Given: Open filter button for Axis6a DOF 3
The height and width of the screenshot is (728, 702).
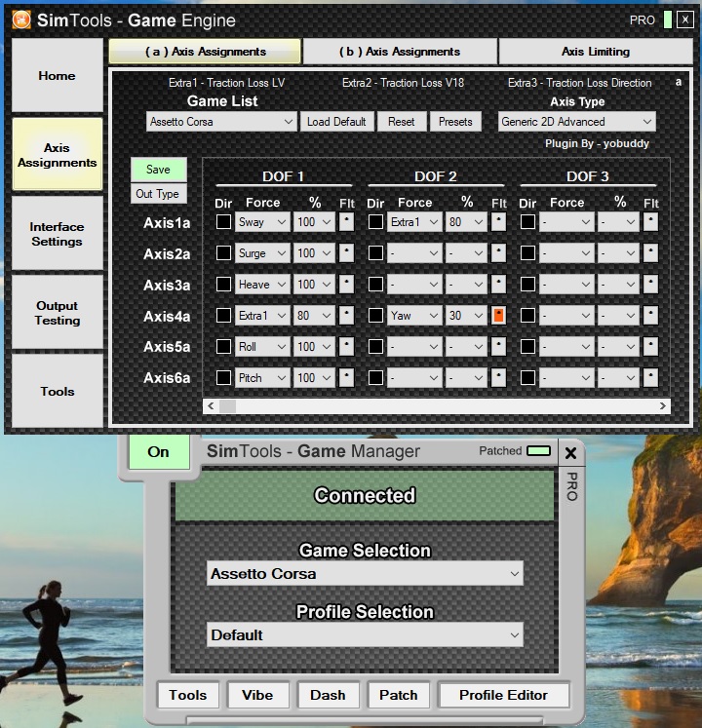Looking at the screenshot, I should point(650,377).
